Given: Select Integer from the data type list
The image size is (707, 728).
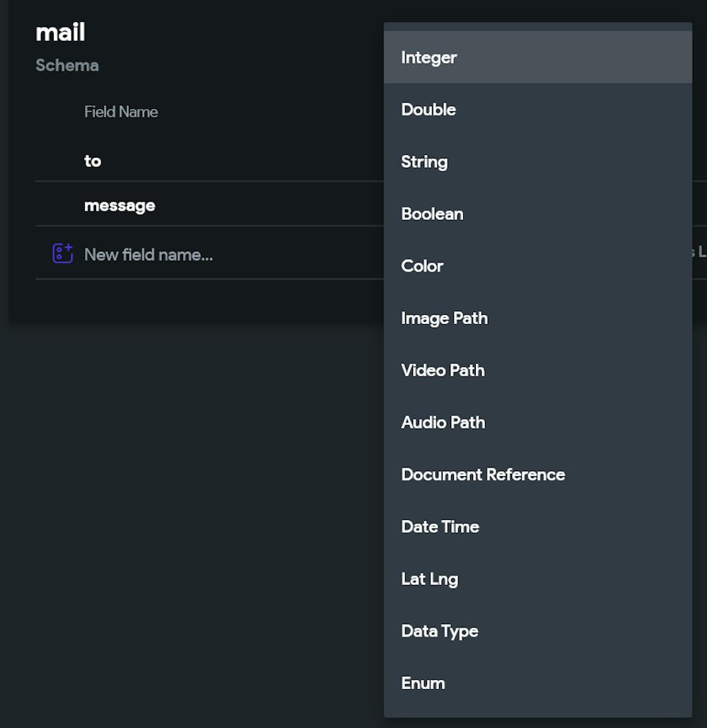Looking at the screenshot, I should click(x=428, y=57).
